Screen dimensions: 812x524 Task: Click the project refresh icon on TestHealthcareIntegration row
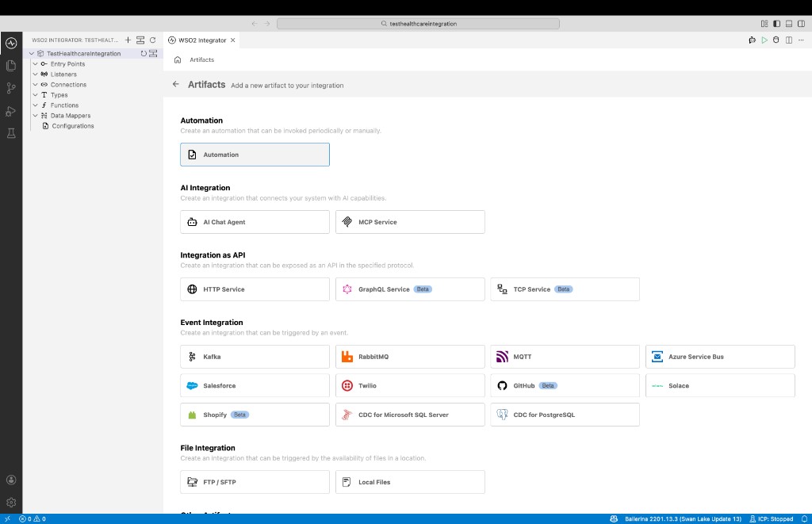[x=144, y=53]
